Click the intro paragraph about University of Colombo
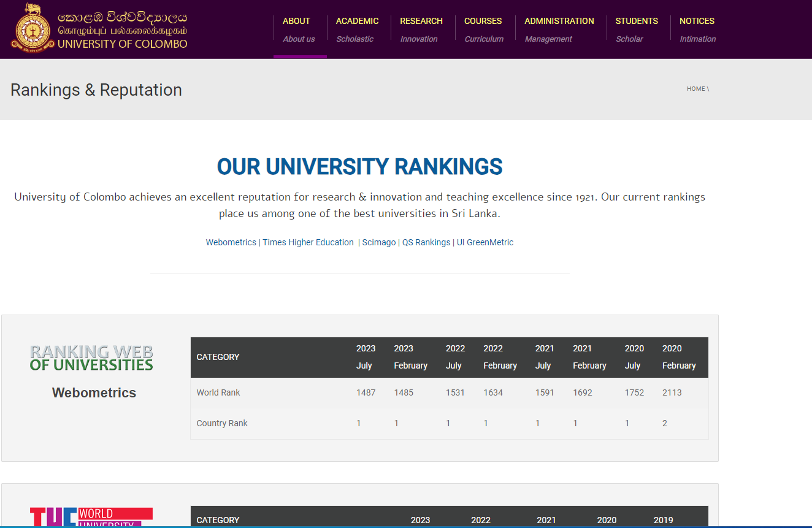Viewport: 812px width, 528px height. pyautogui.click(x=360, y=205)
